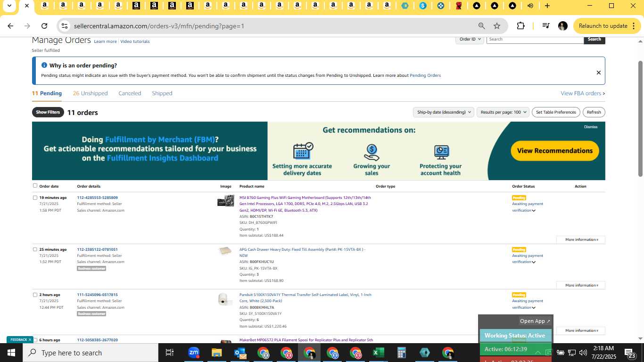This screenshot has height=362, width=644.
Task: Click the calendar 'accurate delivery dates' icon
Action: 303,151
